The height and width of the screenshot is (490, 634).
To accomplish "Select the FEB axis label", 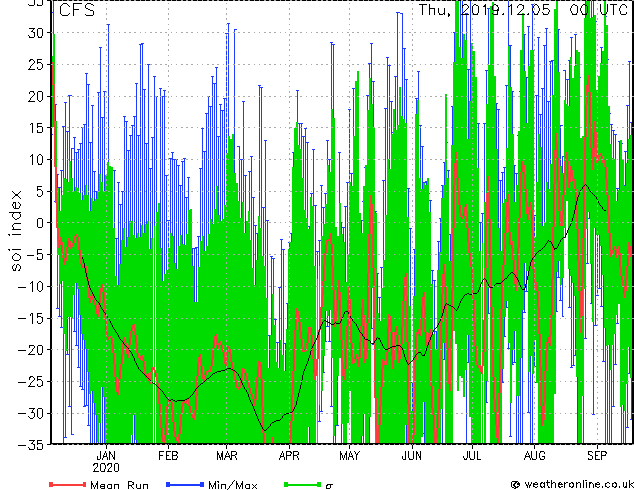I will [168, 456].
